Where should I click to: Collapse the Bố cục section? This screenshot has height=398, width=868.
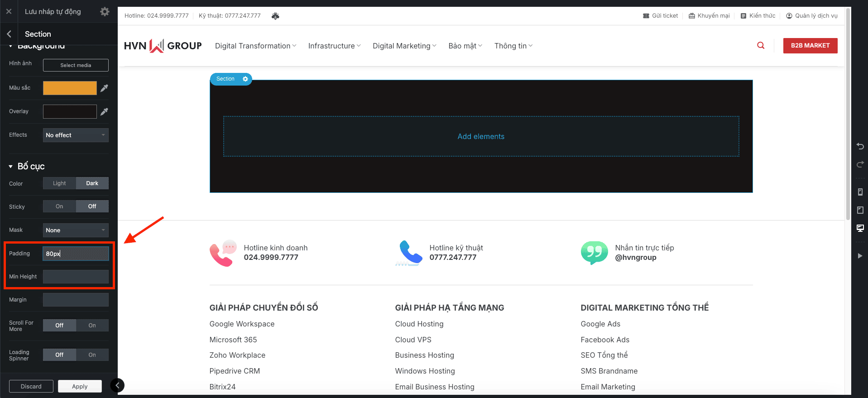click(10, 167)
